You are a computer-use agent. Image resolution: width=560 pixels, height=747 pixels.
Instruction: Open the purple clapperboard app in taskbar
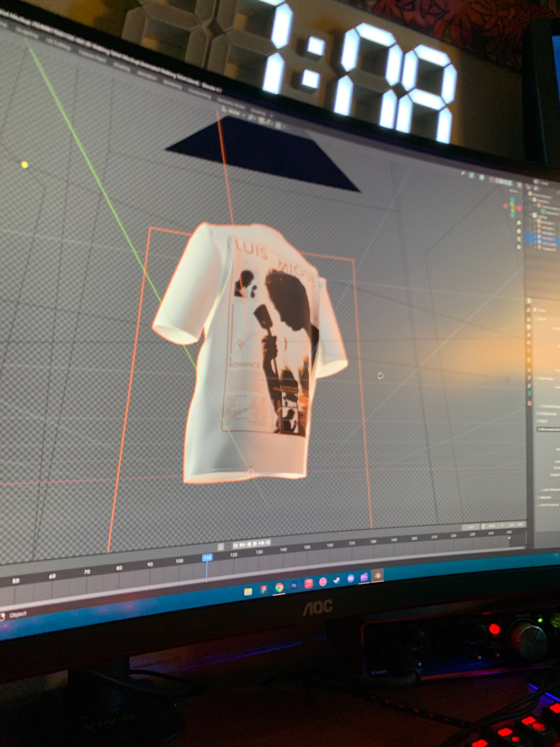pyautogui.click(x=365, y=577)
